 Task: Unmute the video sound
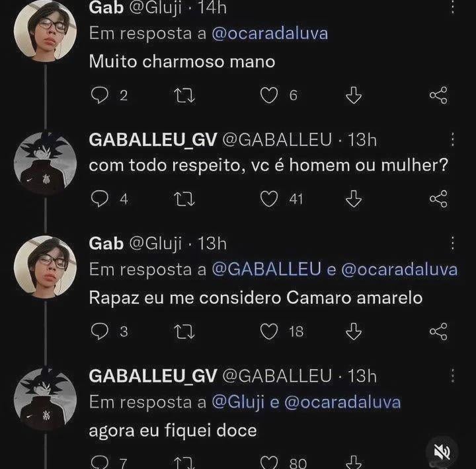[441, 451]
